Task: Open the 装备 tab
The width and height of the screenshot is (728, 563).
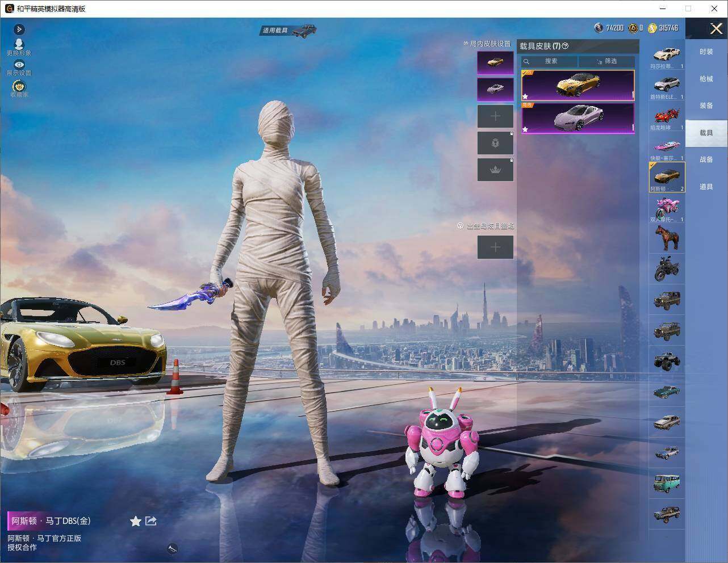Action: click(706, 106)
